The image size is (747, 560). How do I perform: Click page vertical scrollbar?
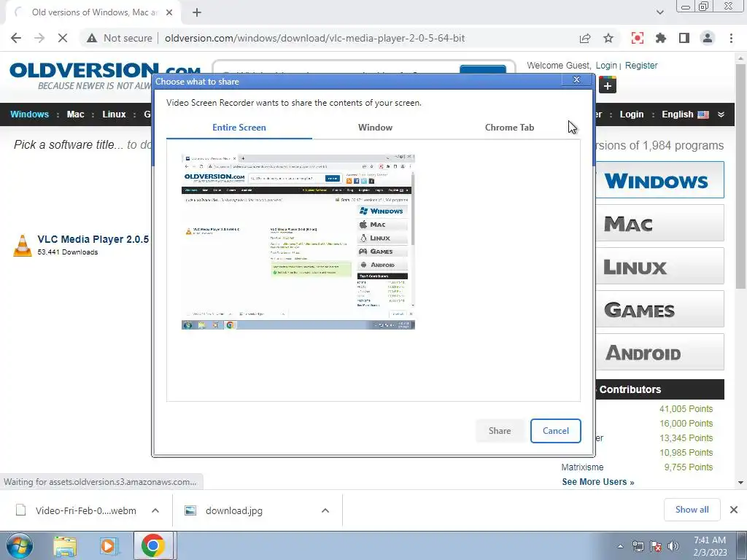740,176
